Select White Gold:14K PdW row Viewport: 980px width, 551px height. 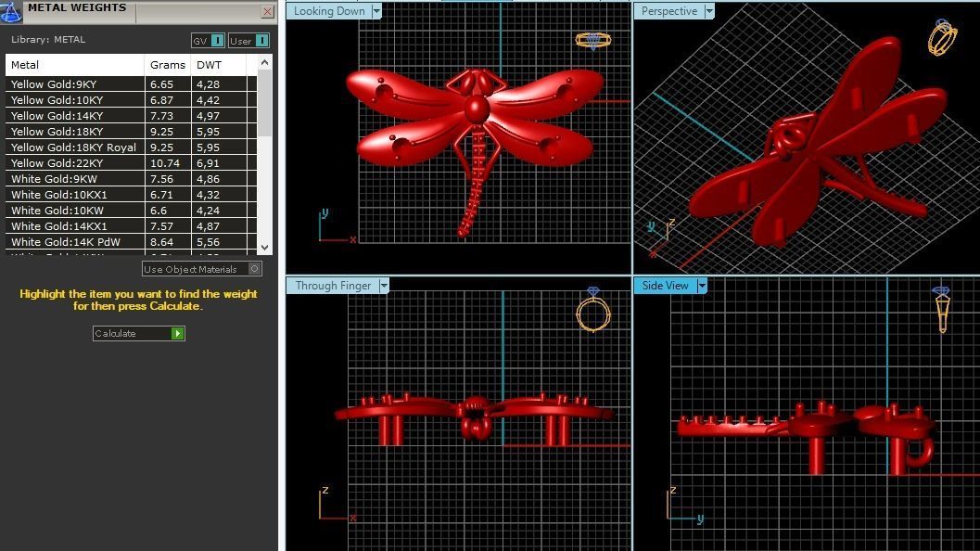coord(132,242)
